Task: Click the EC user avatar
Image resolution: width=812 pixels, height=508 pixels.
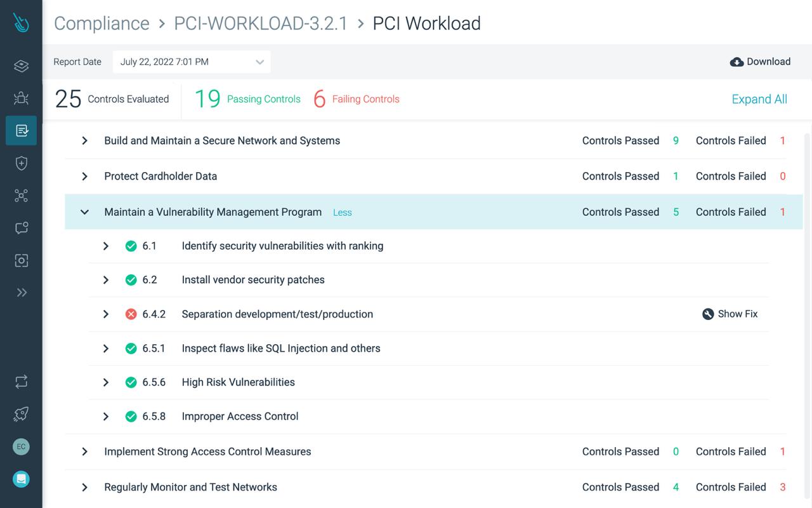Action: (x=21, y=446)
